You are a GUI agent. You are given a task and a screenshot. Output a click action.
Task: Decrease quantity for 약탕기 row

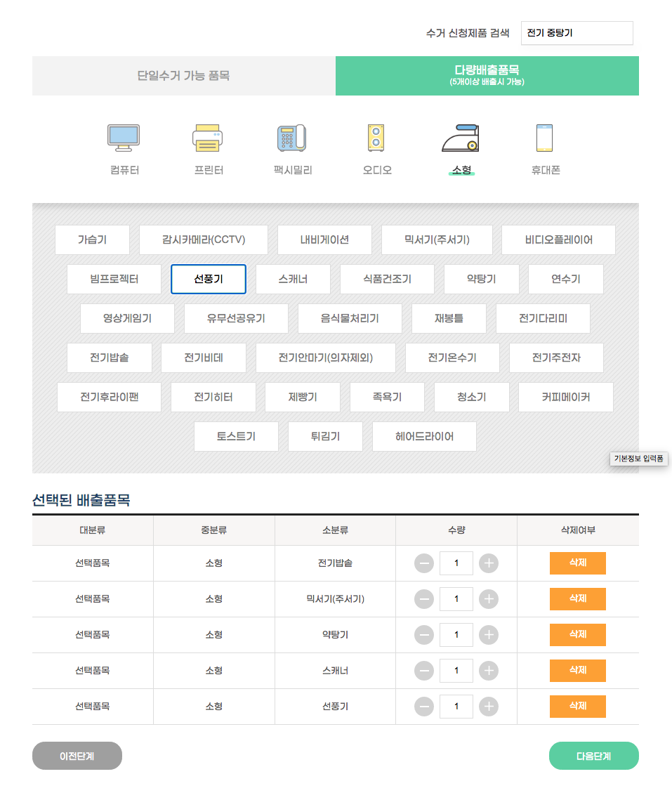point(424,635)
